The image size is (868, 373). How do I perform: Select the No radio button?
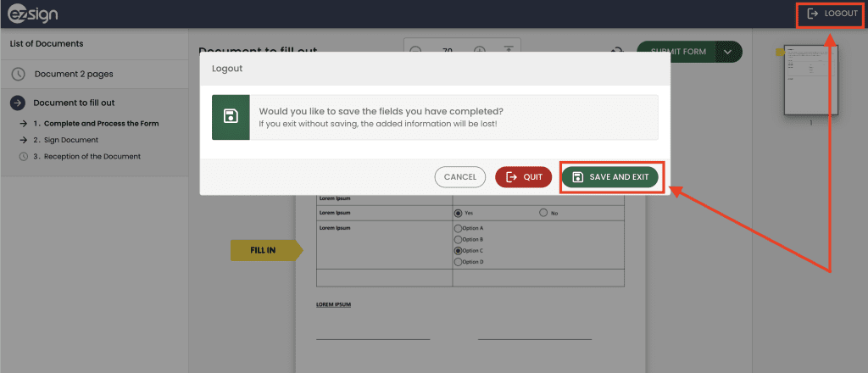[543, 214]
